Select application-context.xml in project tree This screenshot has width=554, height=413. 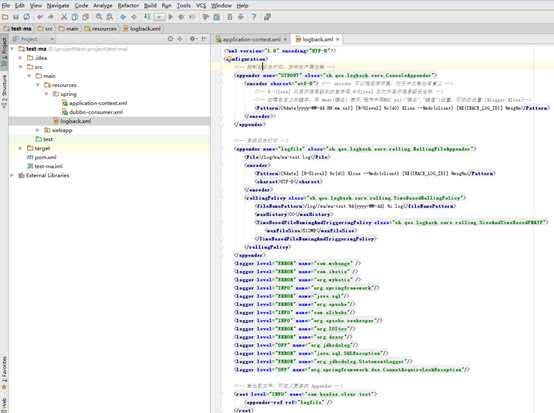pyautogui.click(x=94, y=103)
